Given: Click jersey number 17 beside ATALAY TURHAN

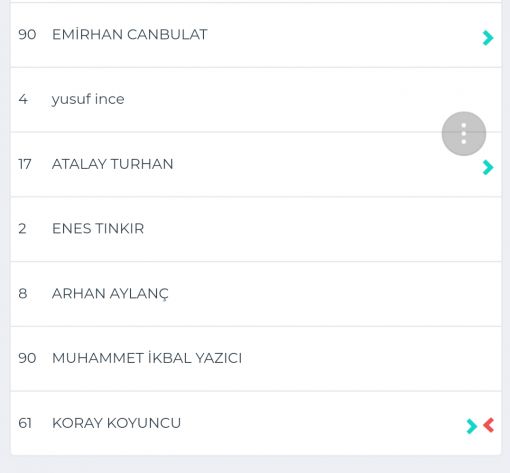Looking at the screenshot, I should [x=25, y=164].
